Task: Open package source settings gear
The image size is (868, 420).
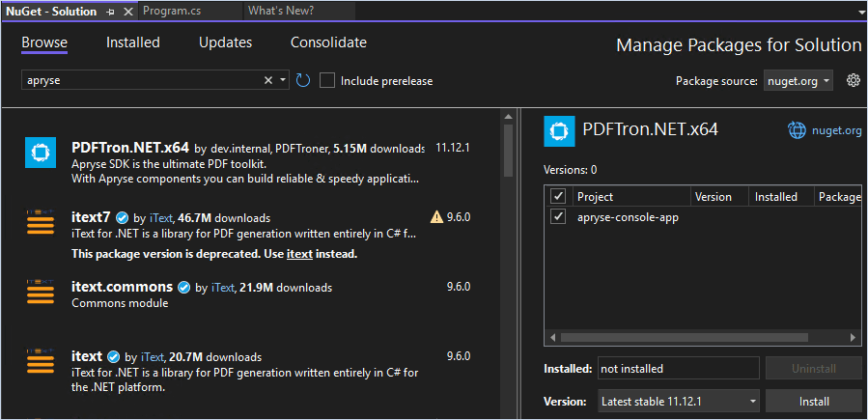Action: tap(854, 81)
